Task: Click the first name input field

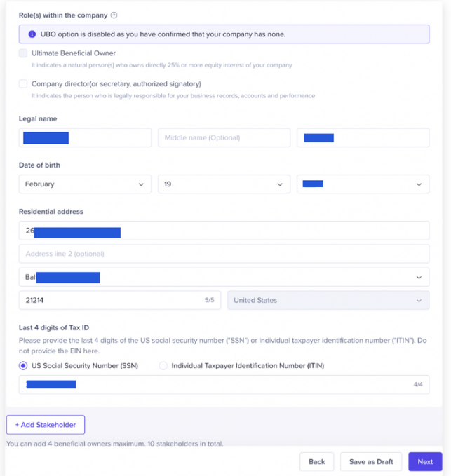Action: [85, 137]
